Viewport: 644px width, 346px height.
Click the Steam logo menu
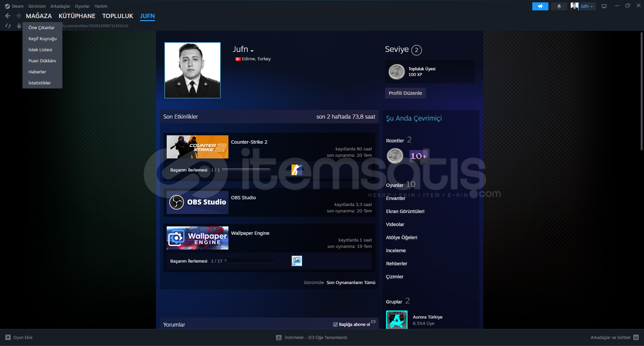(x=7, y=6)
